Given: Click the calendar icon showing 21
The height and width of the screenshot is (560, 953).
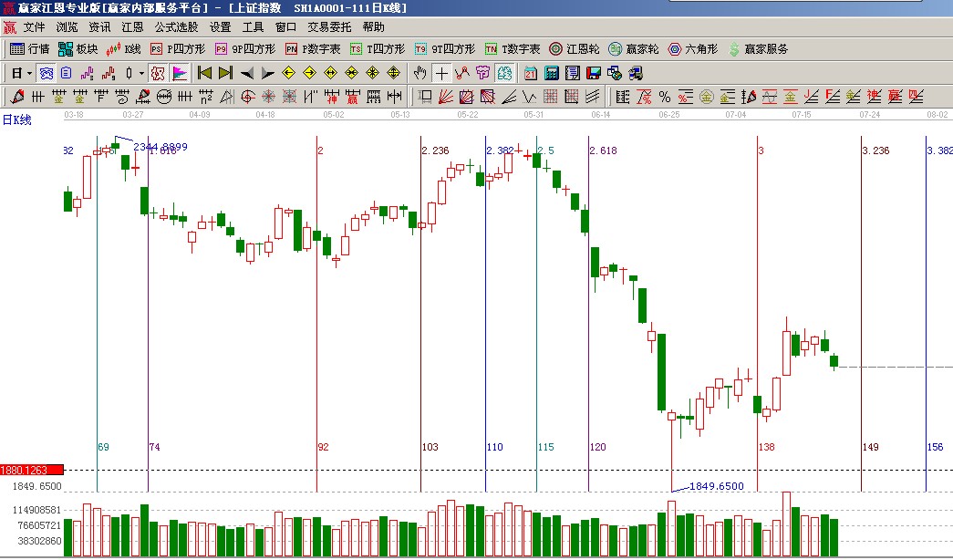Looking at the screenshot, I should 531,73.
